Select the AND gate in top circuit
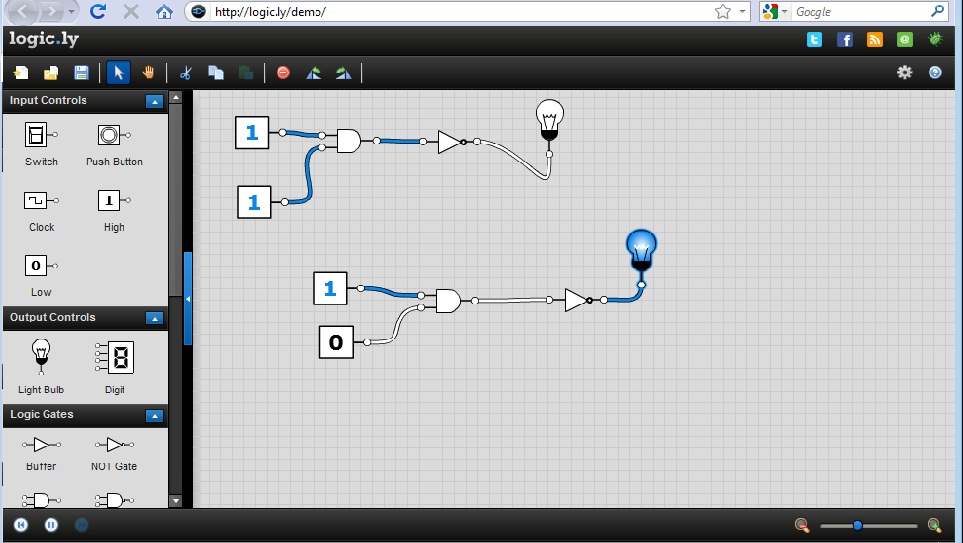The image size is (963, 543). (348, 141)
